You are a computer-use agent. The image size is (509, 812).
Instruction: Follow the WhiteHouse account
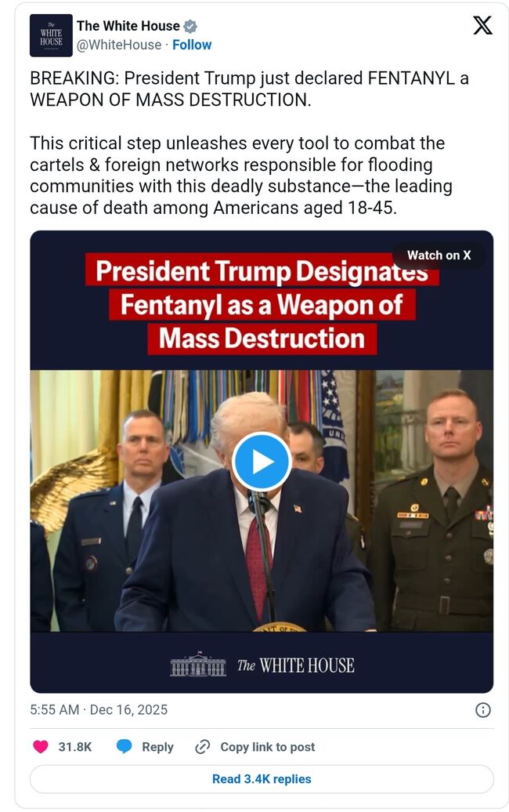[192, 45]
